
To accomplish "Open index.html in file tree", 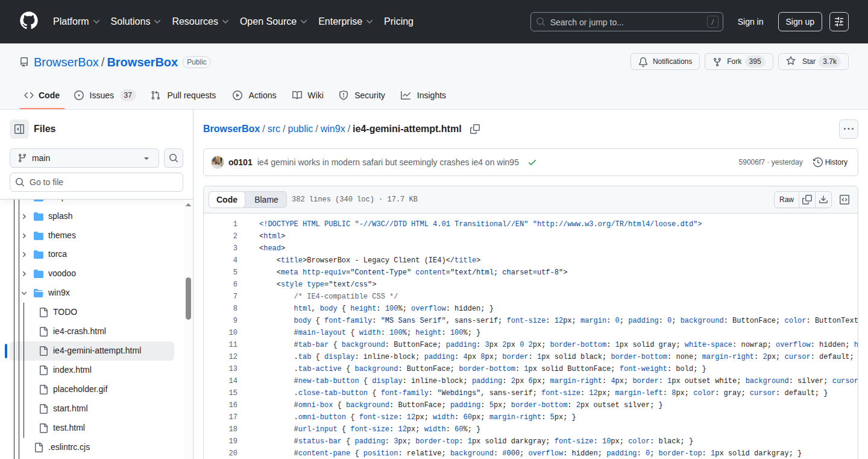I will [72, 370].
